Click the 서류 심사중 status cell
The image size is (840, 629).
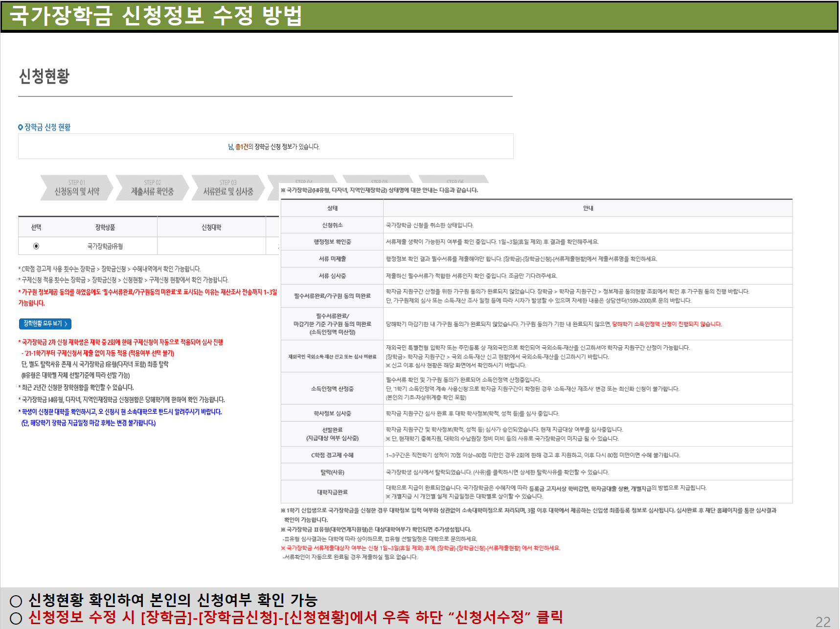click(332, 276)
